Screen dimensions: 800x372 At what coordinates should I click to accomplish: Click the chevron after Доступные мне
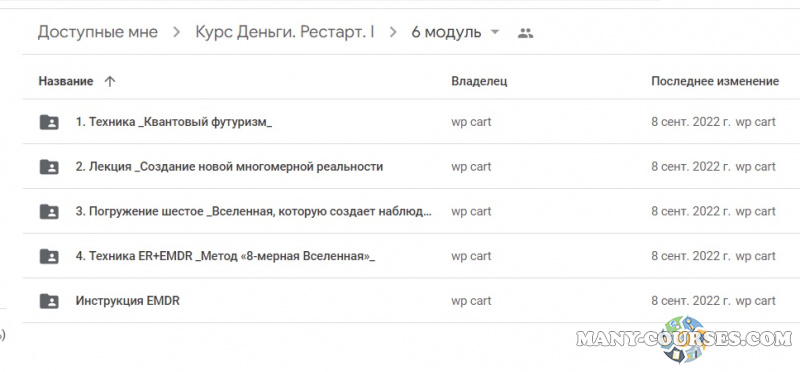click(177, 33)
